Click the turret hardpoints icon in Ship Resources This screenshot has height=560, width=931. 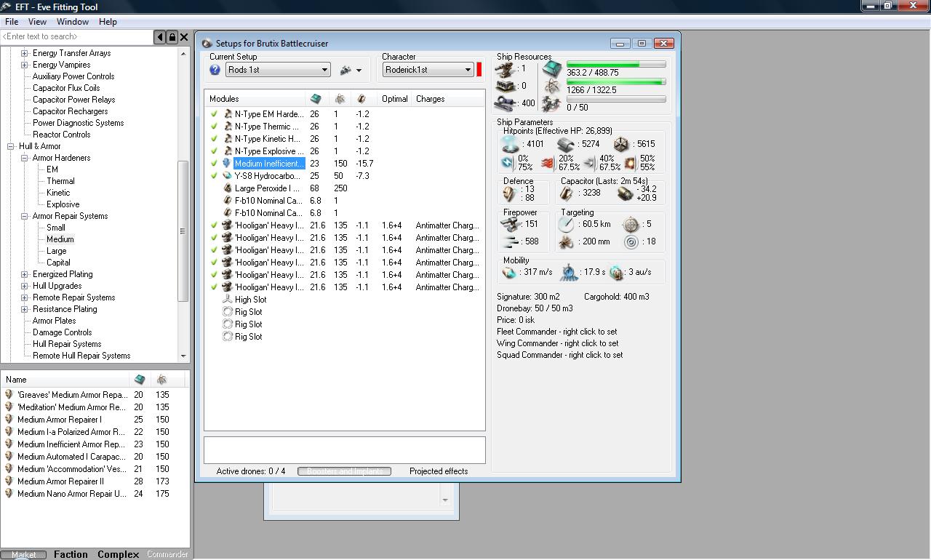(504, 69)
